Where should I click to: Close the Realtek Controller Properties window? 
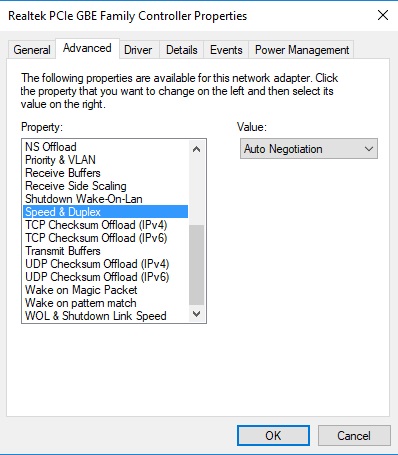point(383,15)
